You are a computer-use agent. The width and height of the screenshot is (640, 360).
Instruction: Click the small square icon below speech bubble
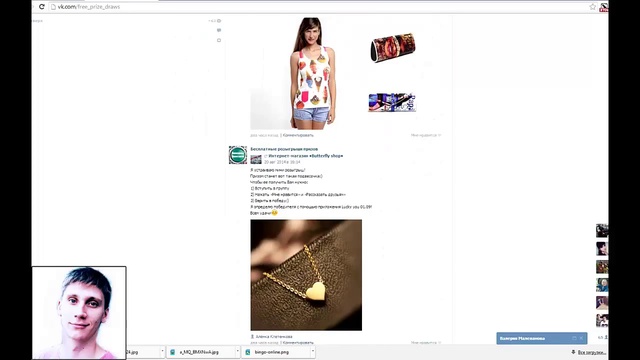coord(219,40)
